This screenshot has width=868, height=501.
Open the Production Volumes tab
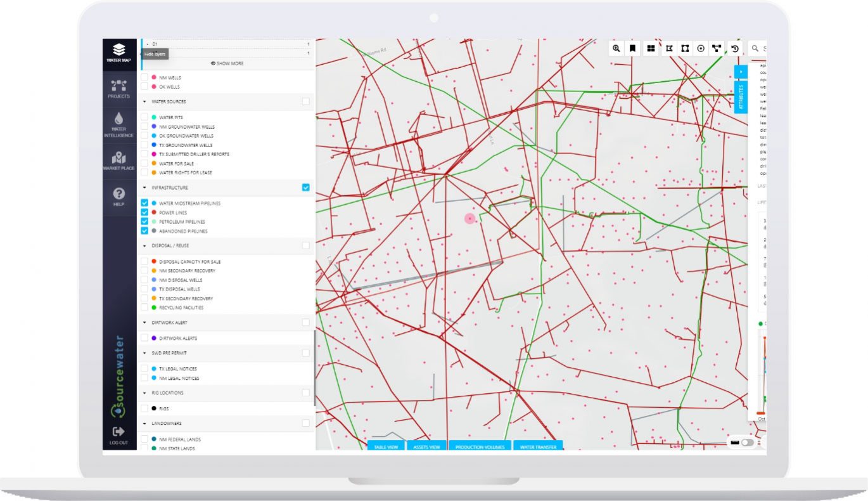(480, 446)
